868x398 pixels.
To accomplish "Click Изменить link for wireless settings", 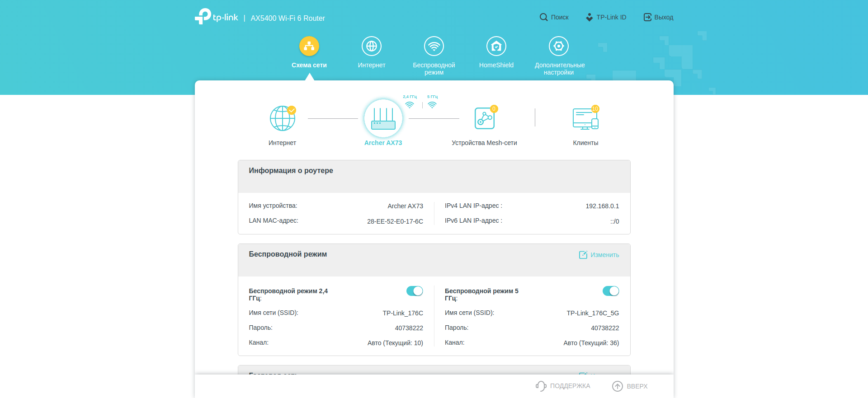I will [599, 255].
